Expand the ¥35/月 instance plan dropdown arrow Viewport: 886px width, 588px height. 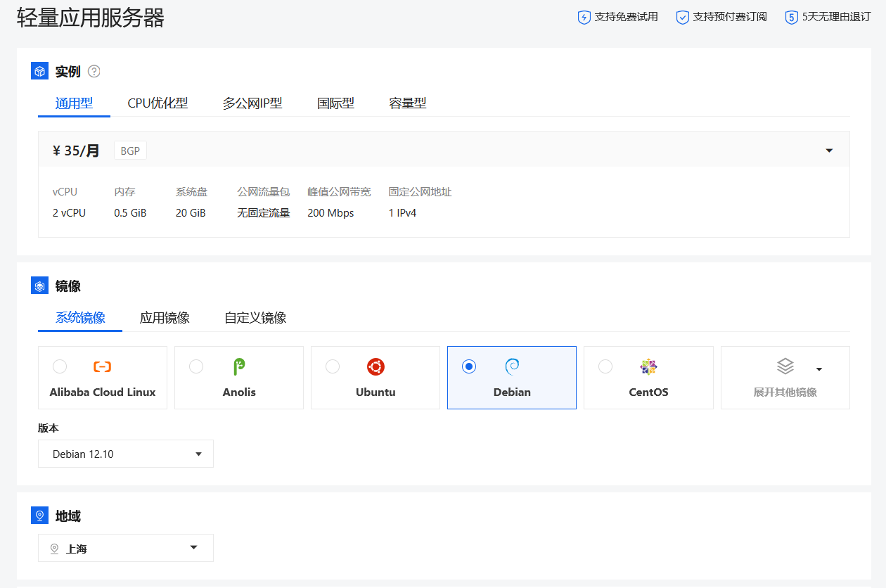point(829,151)
